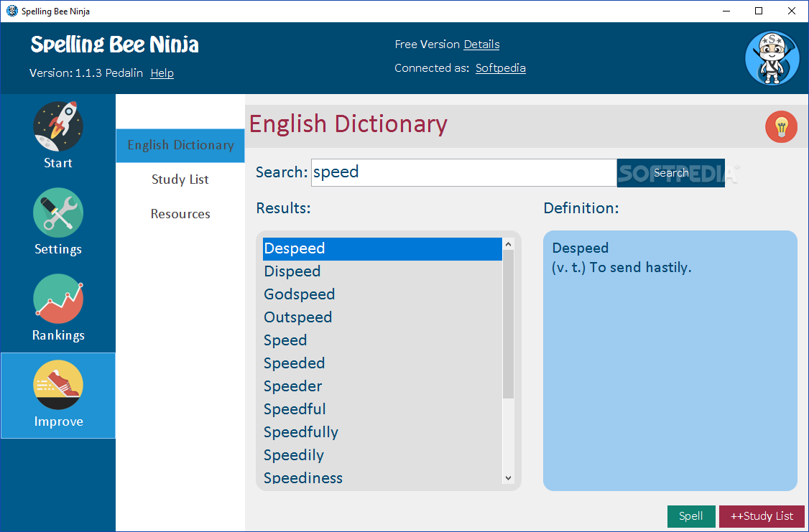This screenshot has width=809, height=532.
Task: Click the Search button
Action: [671, 173]
